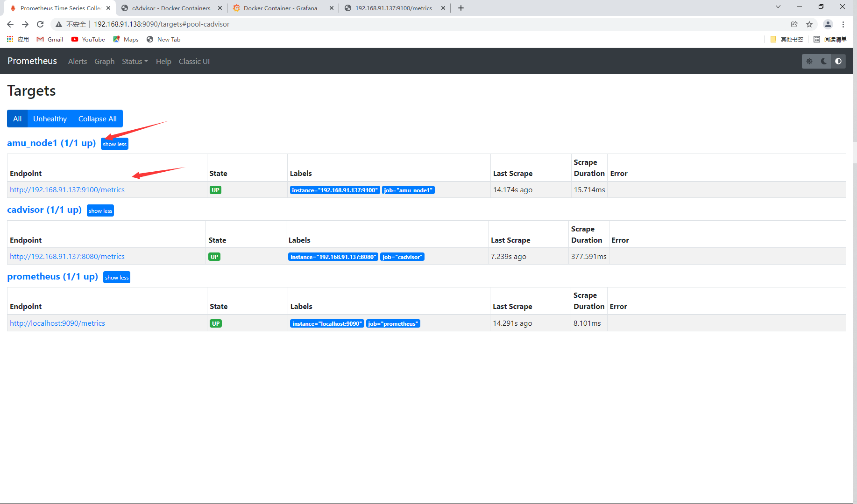Screen dimensions: 857x504
Task: Click the 377.591ms scrape duration value
Action: 588,256
